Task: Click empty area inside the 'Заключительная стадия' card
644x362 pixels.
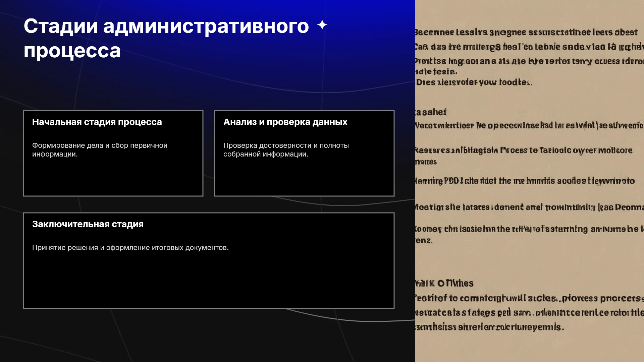Action: coord(209,282)
